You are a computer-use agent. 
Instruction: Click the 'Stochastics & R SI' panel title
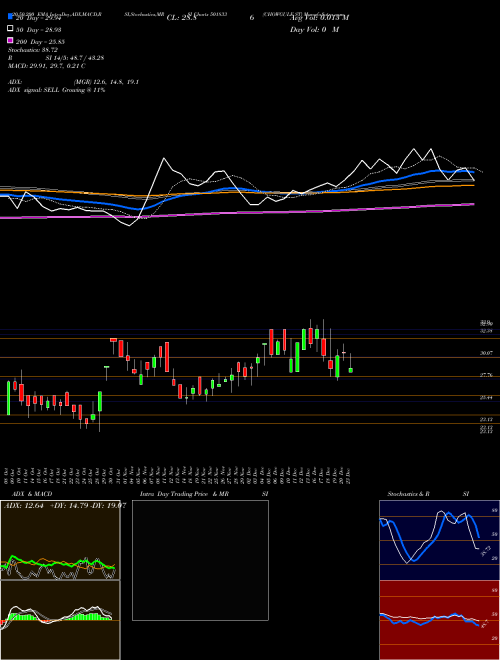tap(428, 494)
